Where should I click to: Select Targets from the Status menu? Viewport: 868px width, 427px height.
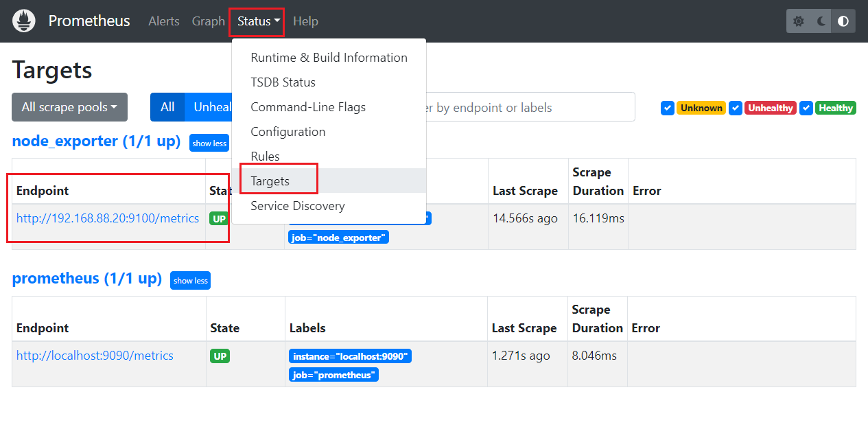click(270, 181)
